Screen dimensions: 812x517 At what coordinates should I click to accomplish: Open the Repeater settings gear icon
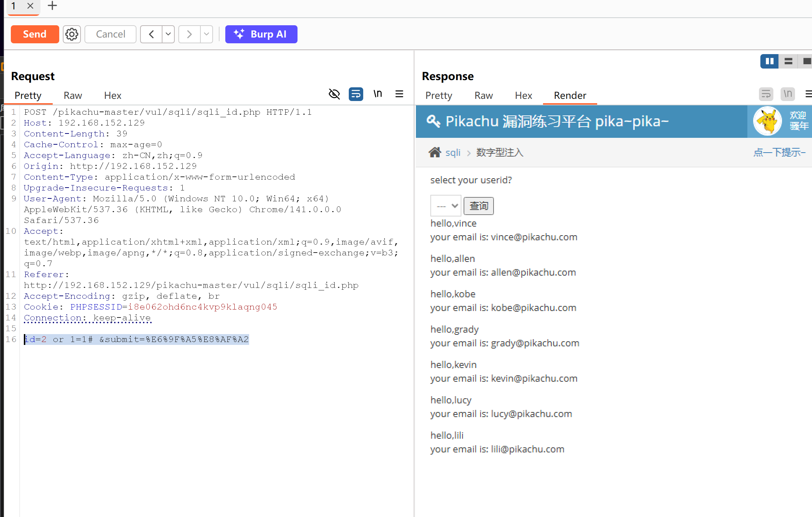71,34
